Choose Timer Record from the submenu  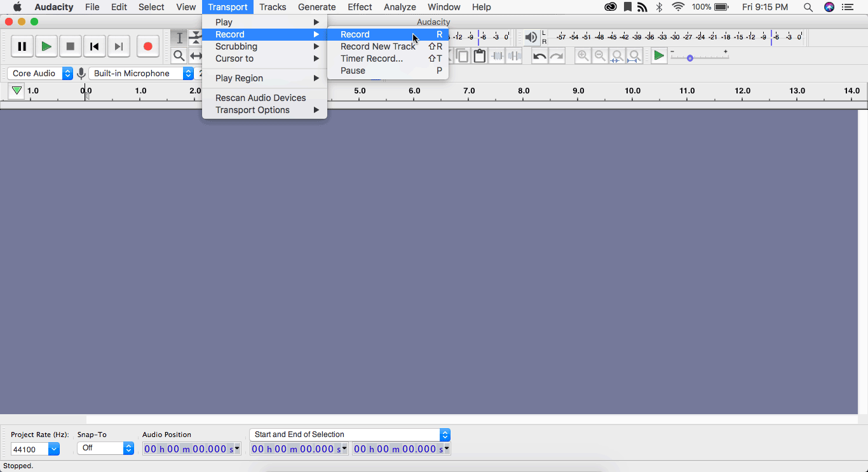pos(372,58)
